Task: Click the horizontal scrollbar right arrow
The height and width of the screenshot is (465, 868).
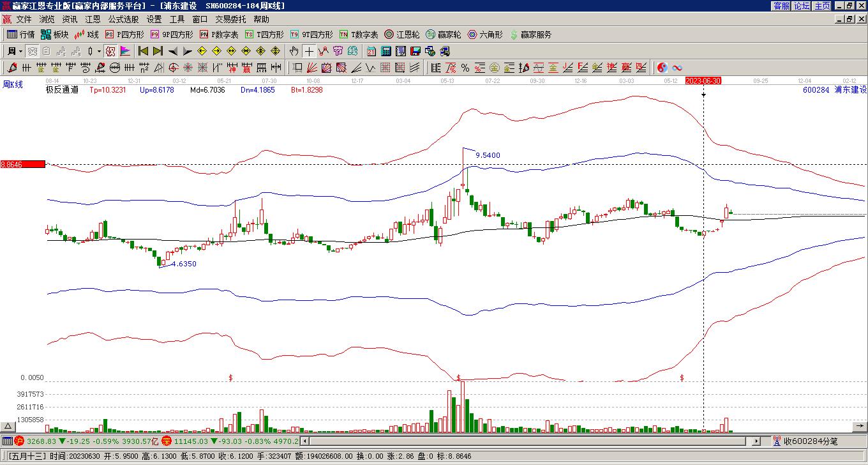Action: (x=756, y=441)
